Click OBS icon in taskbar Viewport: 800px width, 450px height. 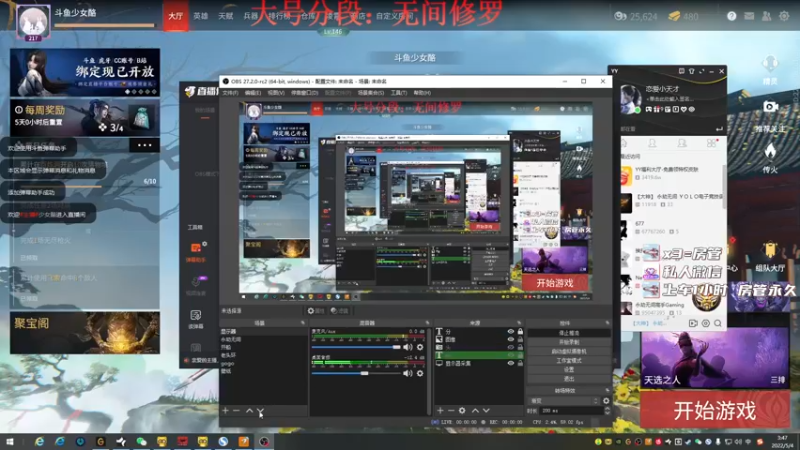(264, 441)
